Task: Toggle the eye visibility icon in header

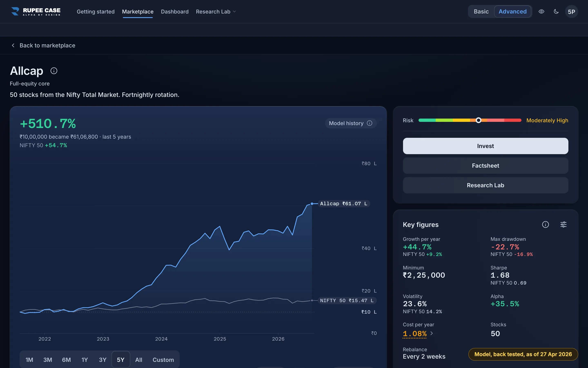Action: [x=541, y=11]
